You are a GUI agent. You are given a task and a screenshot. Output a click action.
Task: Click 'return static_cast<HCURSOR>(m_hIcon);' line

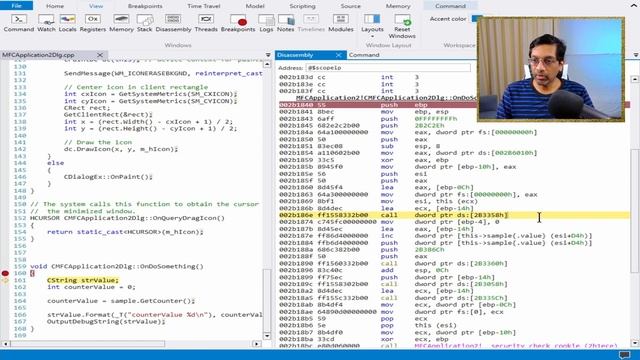click(x=125, y=232)
